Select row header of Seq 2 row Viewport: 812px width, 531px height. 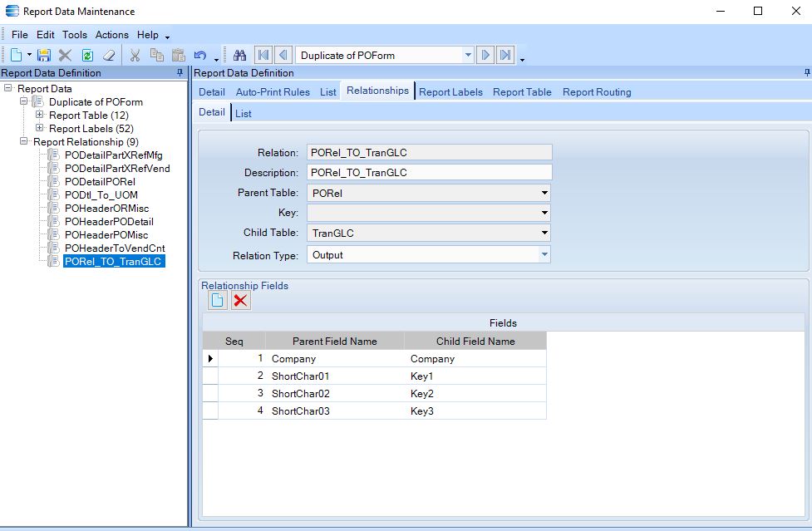coord(210,376)
